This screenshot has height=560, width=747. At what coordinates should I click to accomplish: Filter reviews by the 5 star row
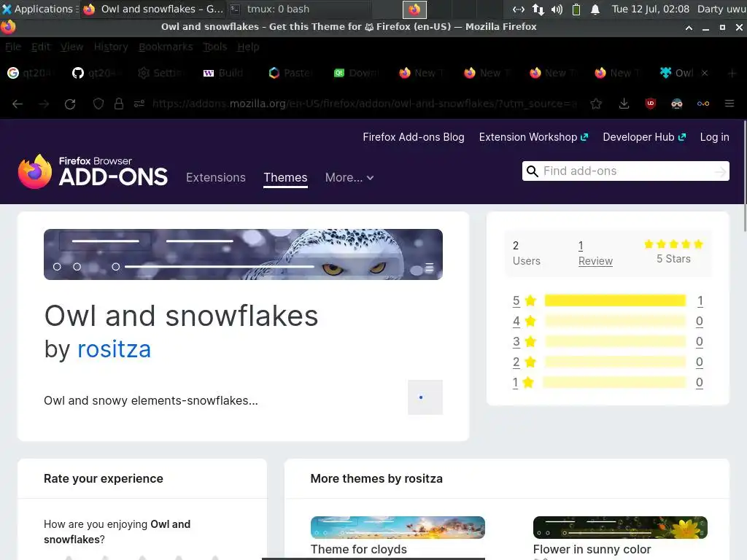click(608, 300)
